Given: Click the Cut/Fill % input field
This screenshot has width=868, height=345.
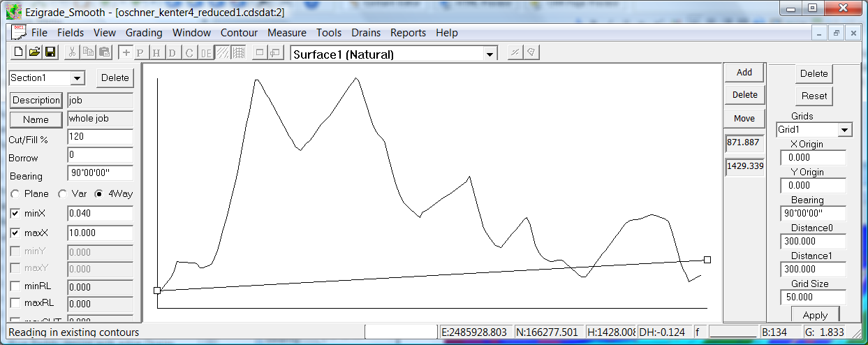Looking at the screenshot, I should (x=100, y=138).
